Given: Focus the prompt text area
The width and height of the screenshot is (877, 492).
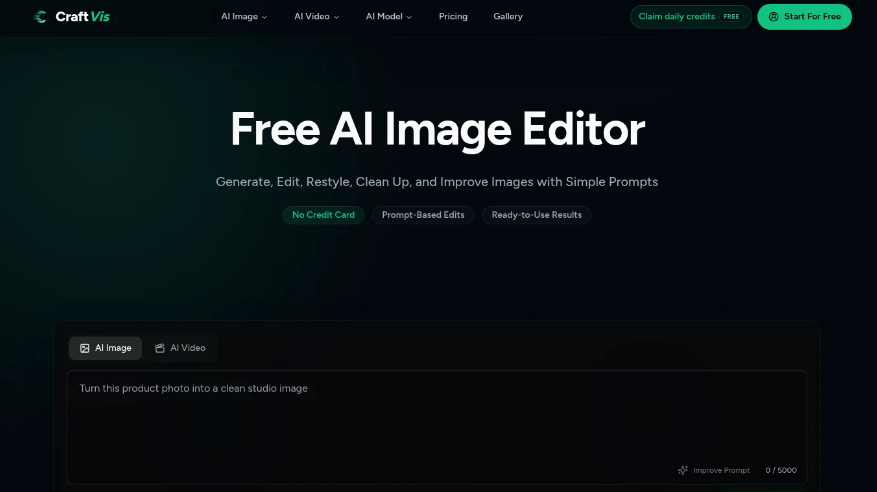Looking at the screenshot, I should [x=437, y=427].
